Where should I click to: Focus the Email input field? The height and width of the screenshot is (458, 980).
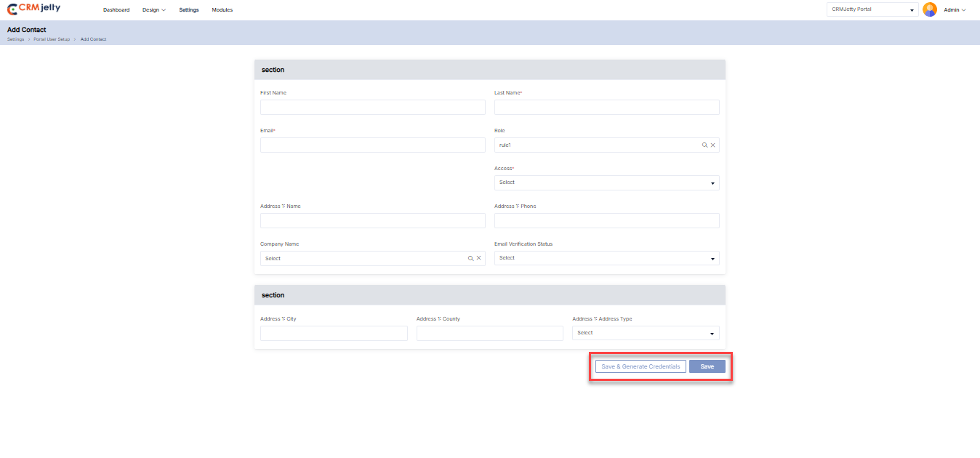pyautogui.click(x=372, y=145)
